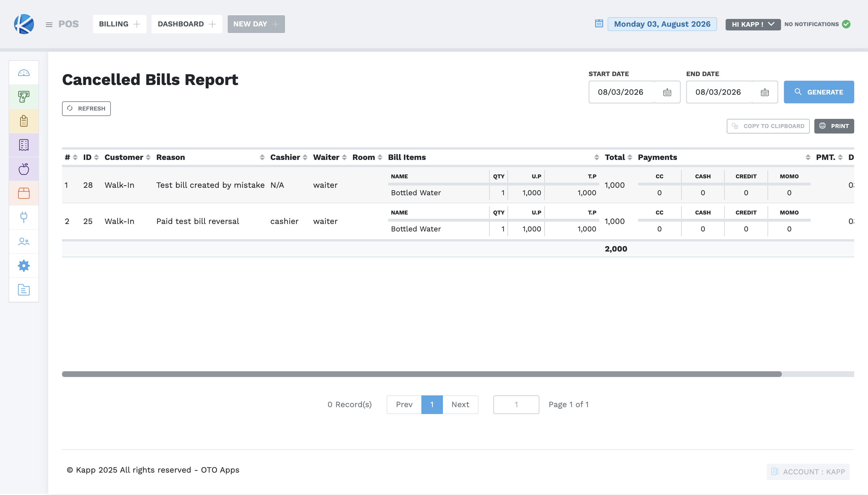Click the ACCOUNT : KAPP footer badge

tap(808, 472)
